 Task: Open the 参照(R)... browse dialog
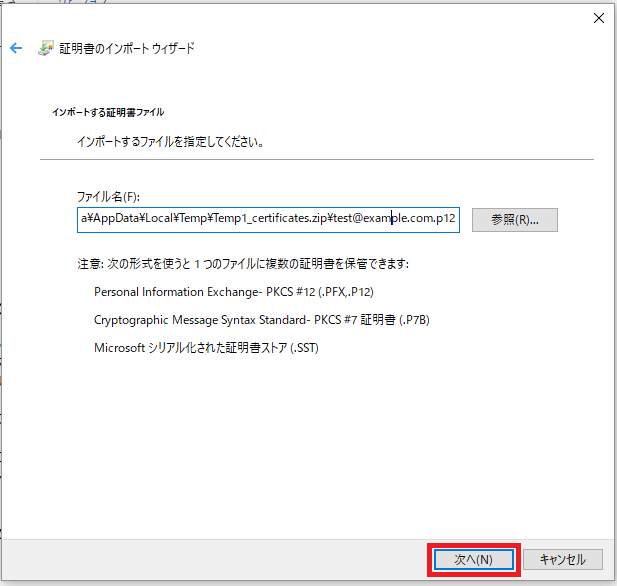[x=515, y=220]
